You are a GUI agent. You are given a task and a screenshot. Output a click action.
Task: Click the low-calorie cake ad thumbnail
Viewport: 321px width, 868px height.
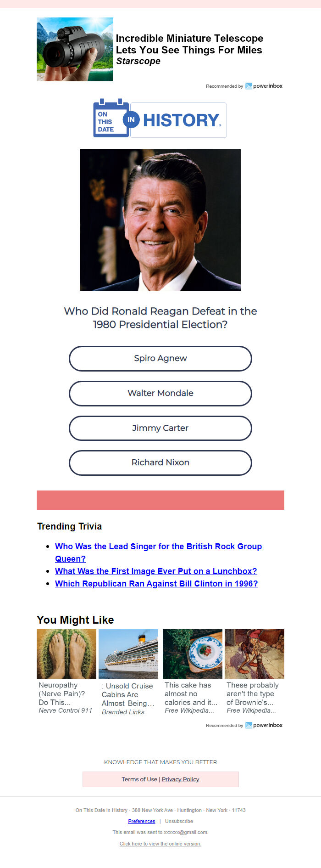pyautogui.click(x=193, y=654)
